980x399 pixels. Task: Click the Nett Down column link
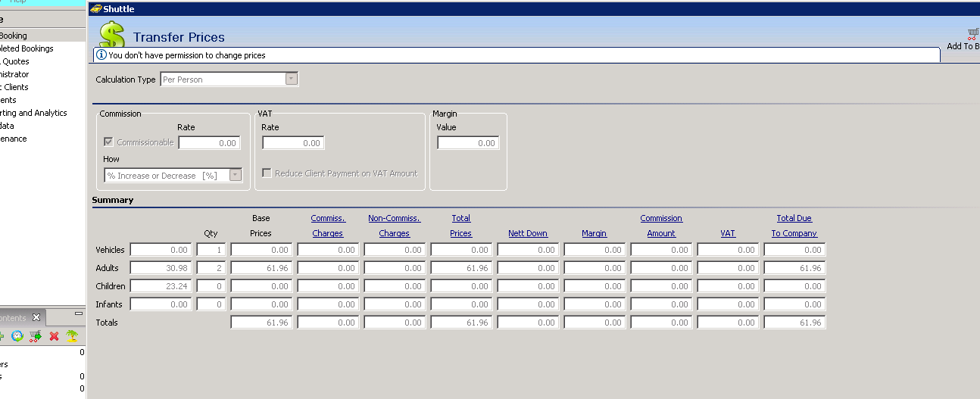[x=528, y=233]
